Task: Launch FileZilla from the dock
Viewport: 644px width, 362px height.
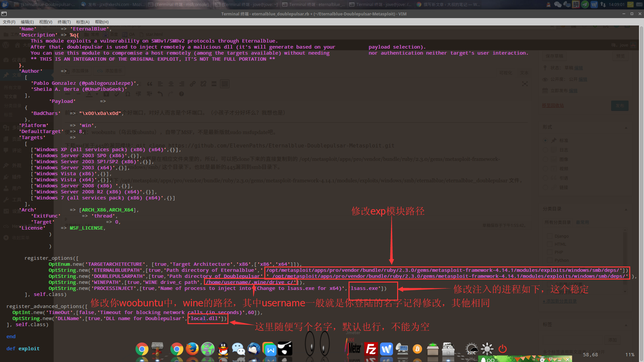Action: (x=371, y=349)
